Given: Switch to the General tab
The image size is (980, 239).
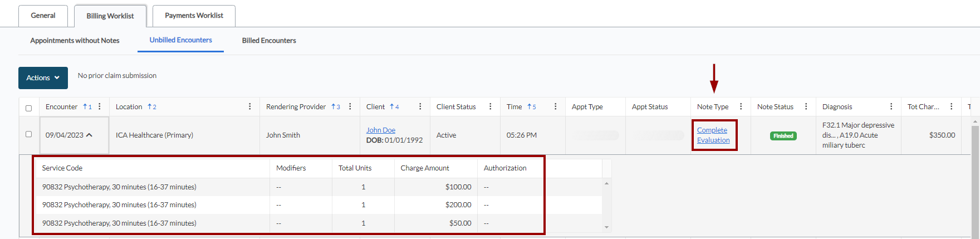Looking at the screenshot, I should pyautogui.click(x=43, y=16).
